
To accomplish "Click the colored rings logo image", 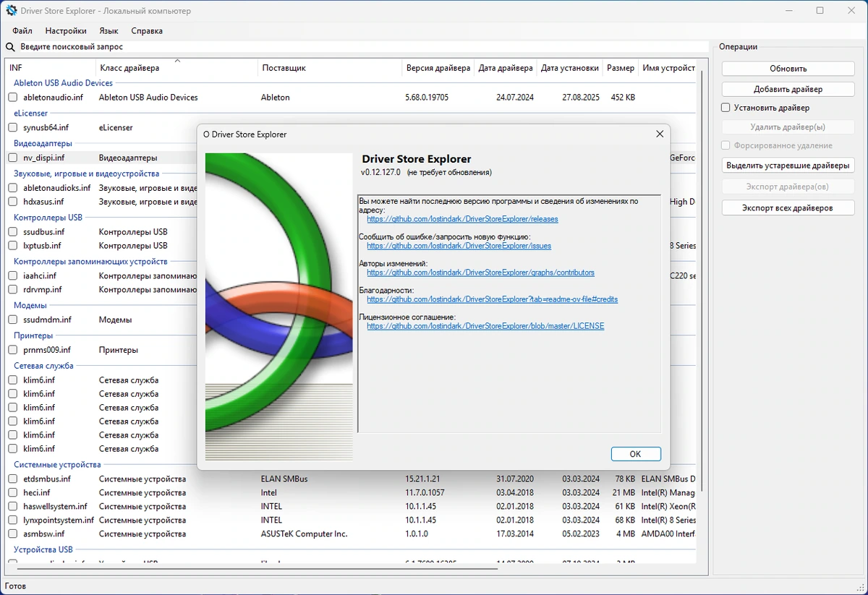I will tap(279, 307).
